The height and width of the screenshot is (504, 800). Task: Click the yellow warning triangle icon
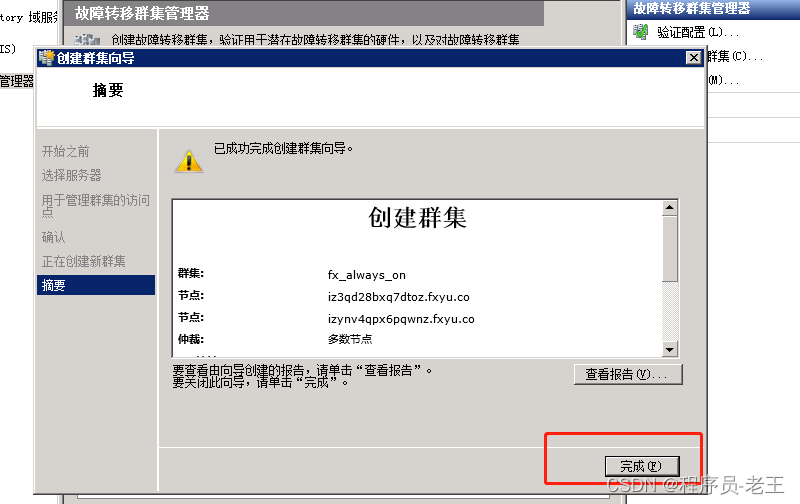tap(188, 160)
